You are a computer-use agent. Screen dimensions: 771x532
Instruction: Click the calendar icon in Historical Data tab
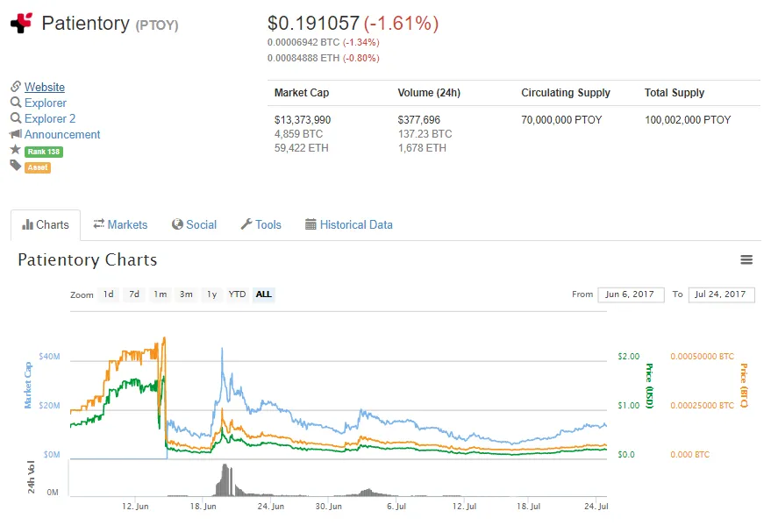click(x=311, y=224)
